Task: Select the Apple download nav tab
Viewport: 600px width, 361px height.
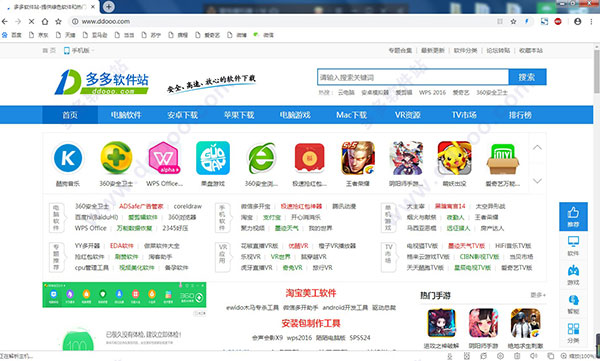Action: click(x=239, y=115)
